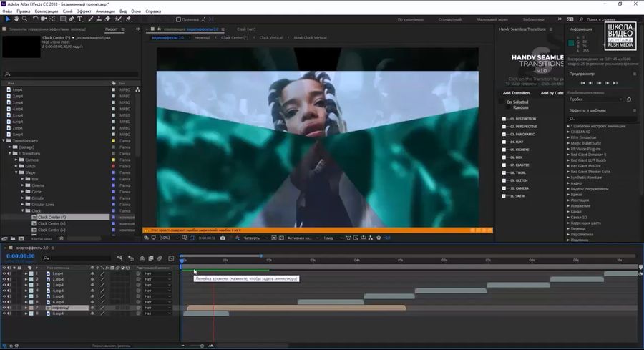Open the magnification (50%) dropdown
Screen dimensions: 644x350
point(169,238)
